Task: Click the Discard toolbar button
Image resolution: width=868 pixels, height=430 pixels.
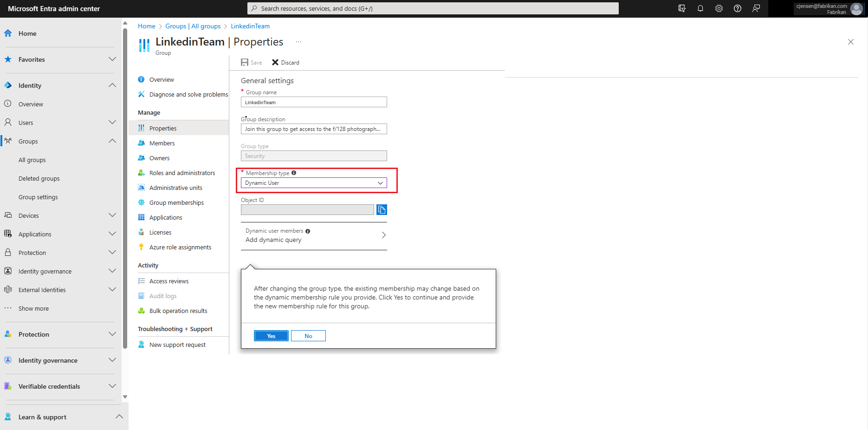Action: tap(285, 62)
